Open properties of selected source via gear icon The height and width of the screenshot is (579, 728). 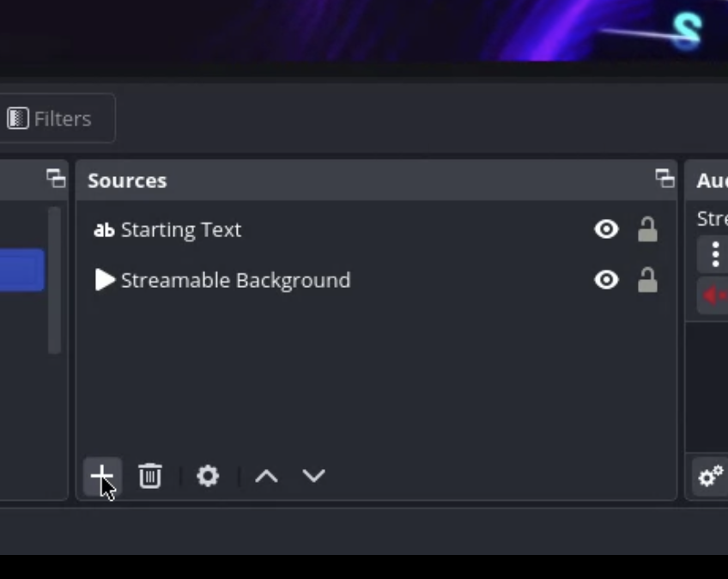[207, 476]
